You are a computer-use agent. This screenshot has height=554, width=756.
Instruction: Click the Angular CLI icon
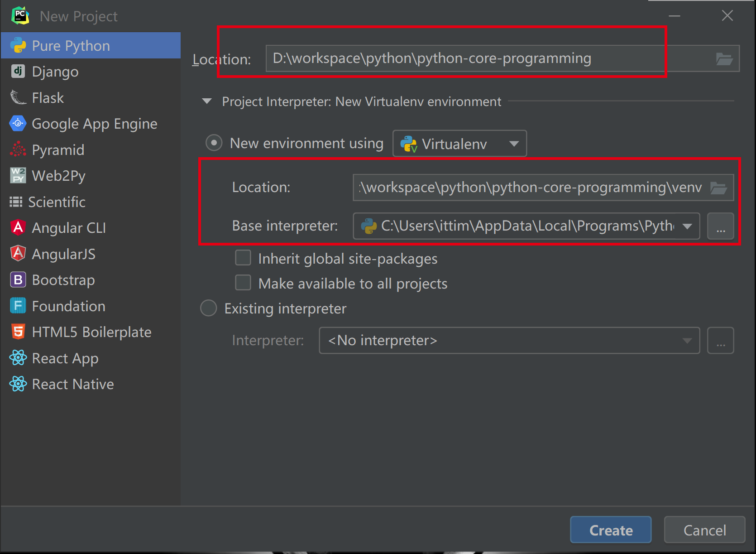[18, 227]
